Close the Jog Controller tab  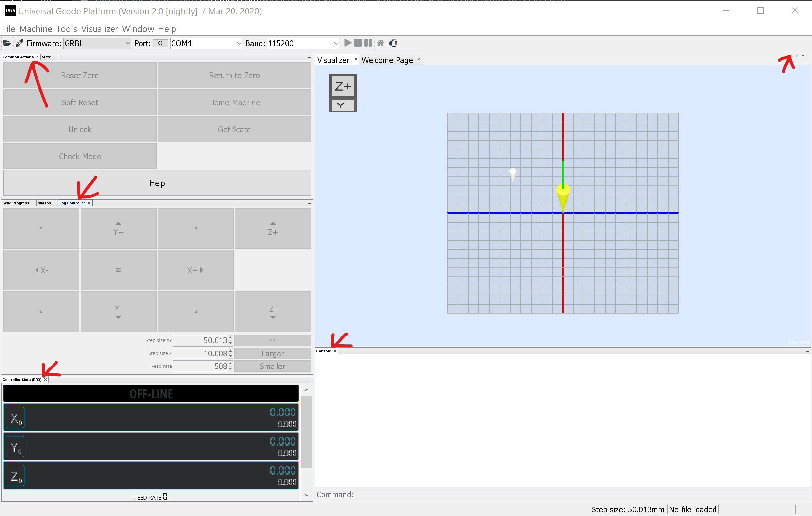click(x=89, y=203)
